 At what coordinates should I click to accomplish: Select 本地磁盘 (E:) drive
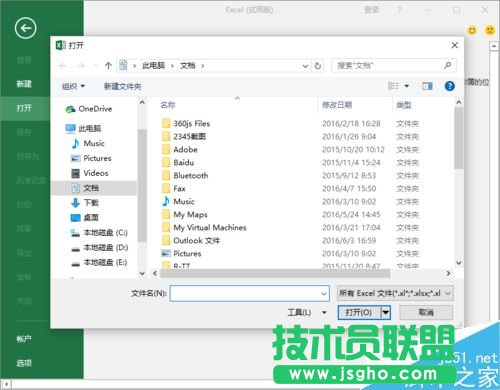[x=99, y=262]
